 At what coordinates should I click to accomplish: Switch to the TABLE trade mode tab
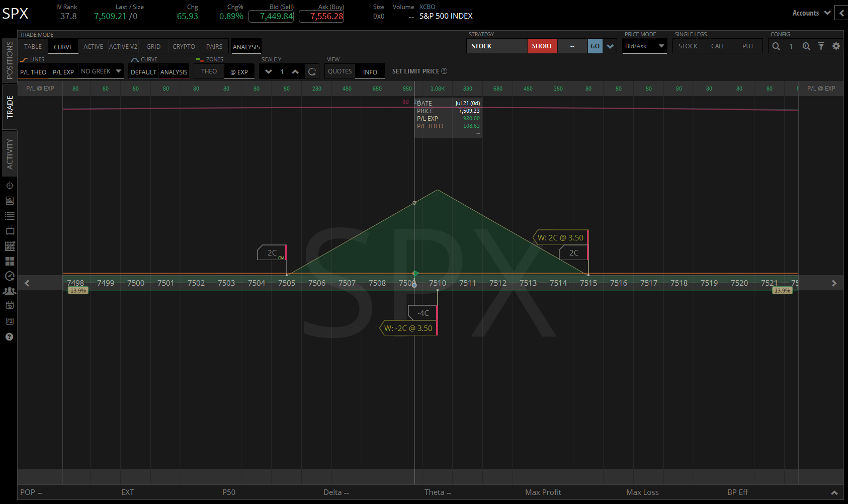[33, 47]
